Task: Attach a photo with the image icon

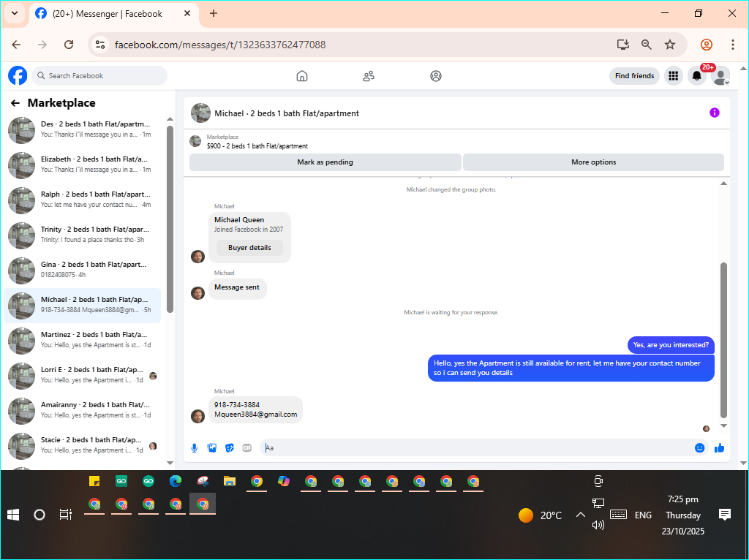Action: tap(212, 448)
